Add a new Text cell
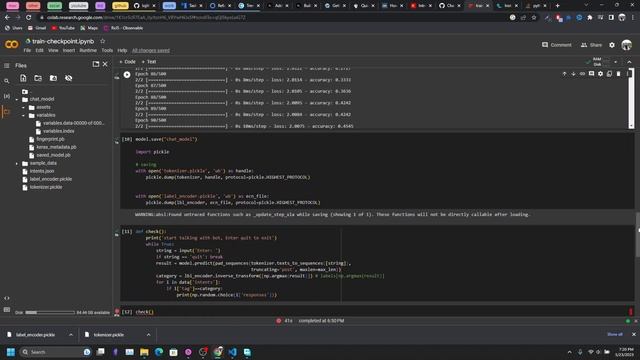The width and height of the screenshot is (640, 360). pyautogui.click(x=149, y=62)
